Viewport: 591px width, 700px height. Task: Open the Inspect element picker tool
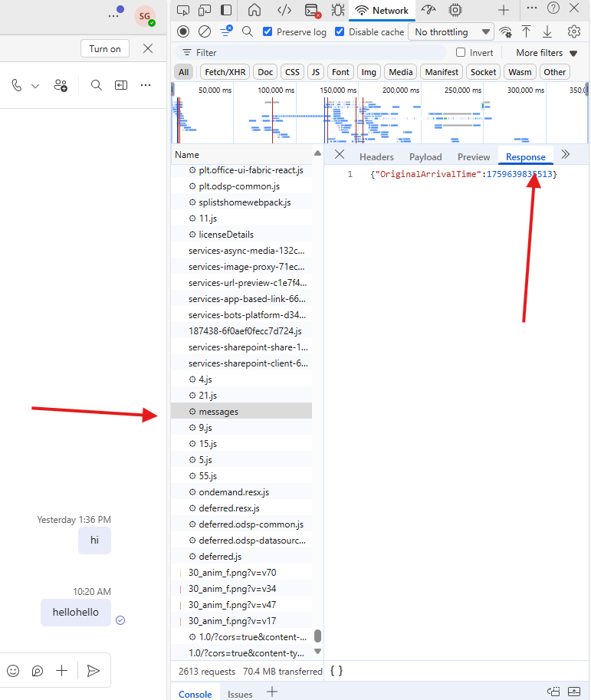(183, 10)
